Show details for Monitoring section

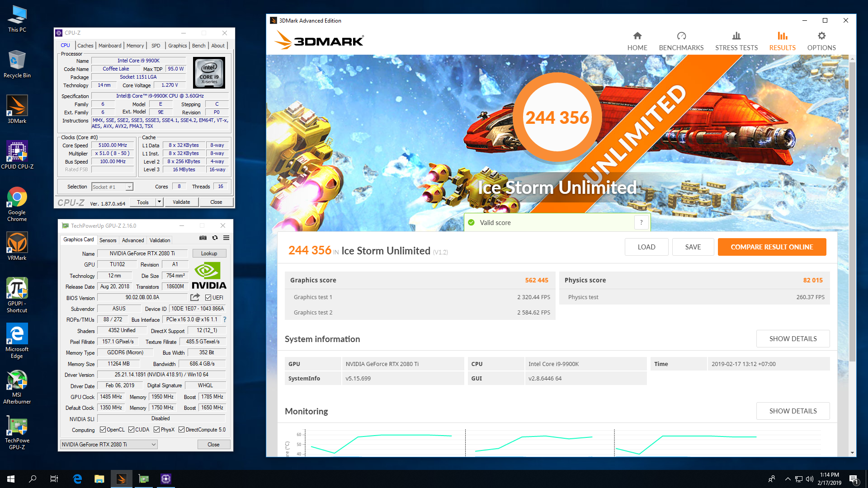coord(793,411)
